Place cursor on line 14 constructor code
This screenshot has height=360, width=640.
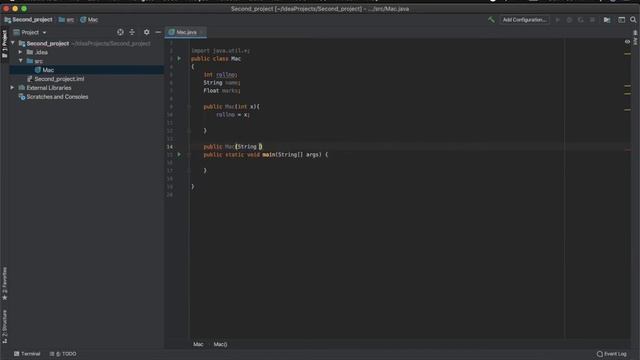233,147
